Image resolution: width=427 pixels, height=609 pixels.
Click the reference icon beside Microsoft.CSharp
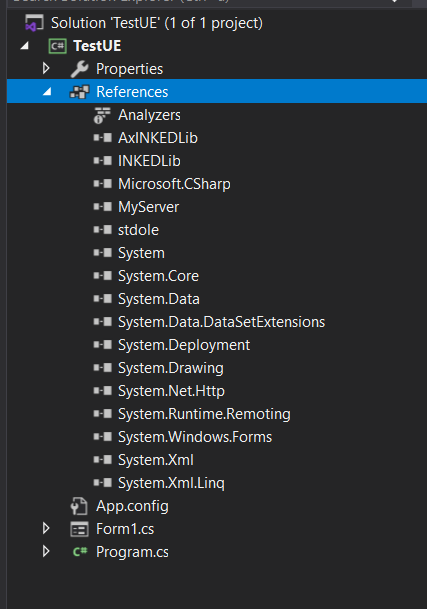tap(103, 184)
